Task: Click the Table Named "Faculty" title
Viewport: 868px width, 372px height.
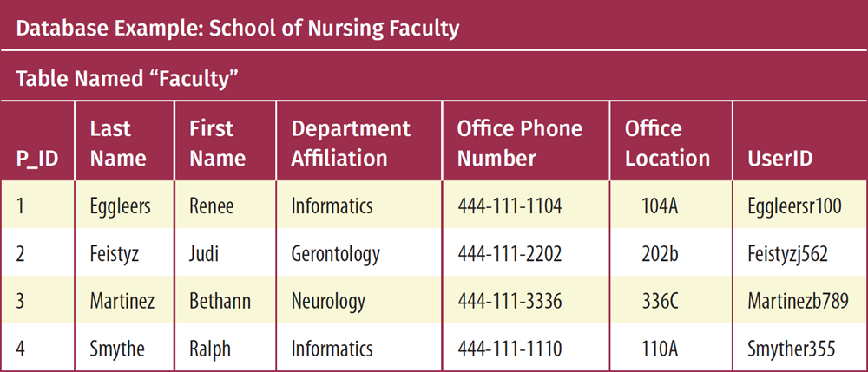Action: coord(127,80)
